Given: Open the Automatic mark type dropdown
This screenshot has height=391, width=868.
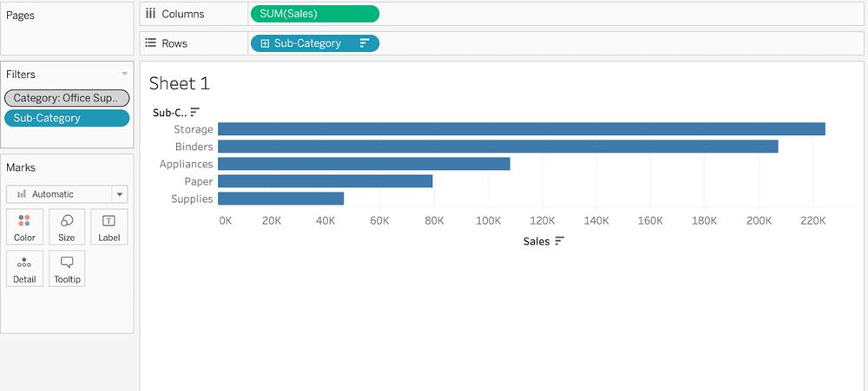Looking at the screenshot, I should point(120,194).
